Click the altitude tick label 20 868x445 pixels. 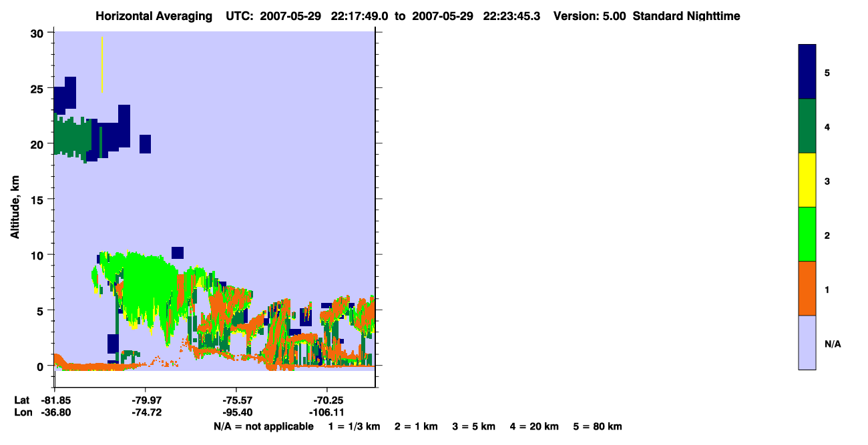38,143
